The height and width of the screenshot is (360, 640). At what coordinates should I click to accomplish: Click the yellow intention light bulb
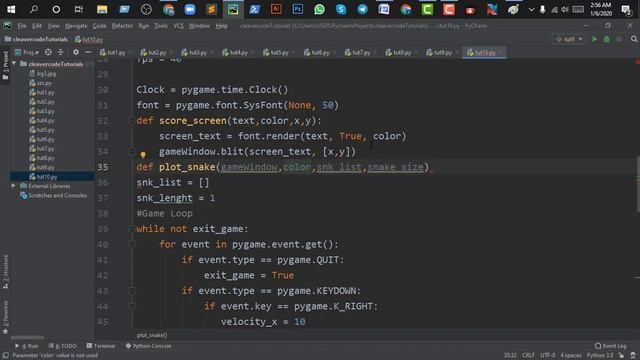point(143,155)
